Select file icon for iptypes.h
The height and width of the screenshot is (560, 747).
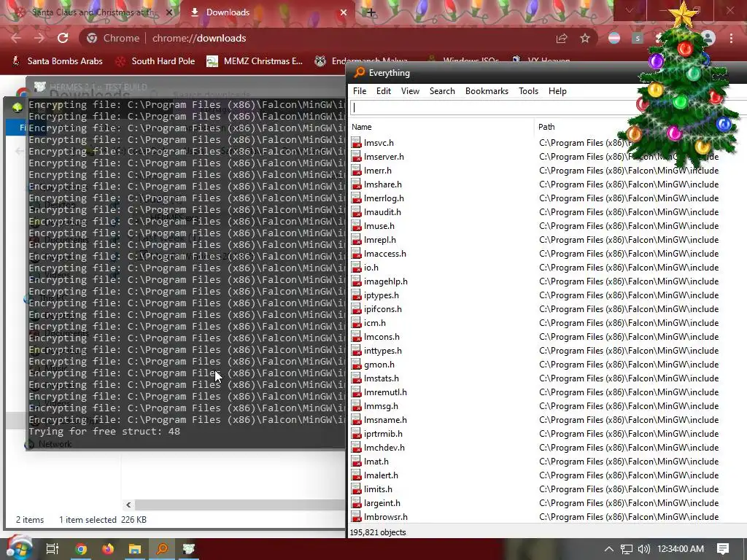tap(356, 295)
